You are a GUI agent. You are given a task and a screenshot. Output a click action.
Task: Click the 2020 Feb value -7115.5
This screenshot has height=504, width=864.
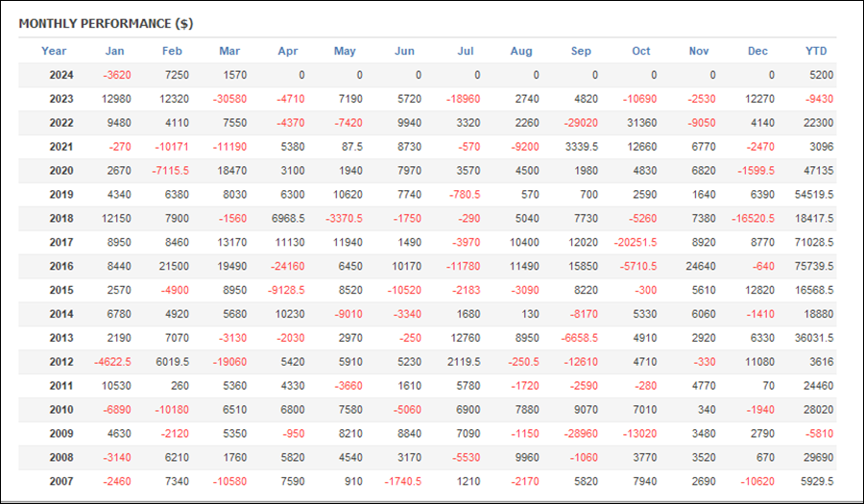(171, 171)
